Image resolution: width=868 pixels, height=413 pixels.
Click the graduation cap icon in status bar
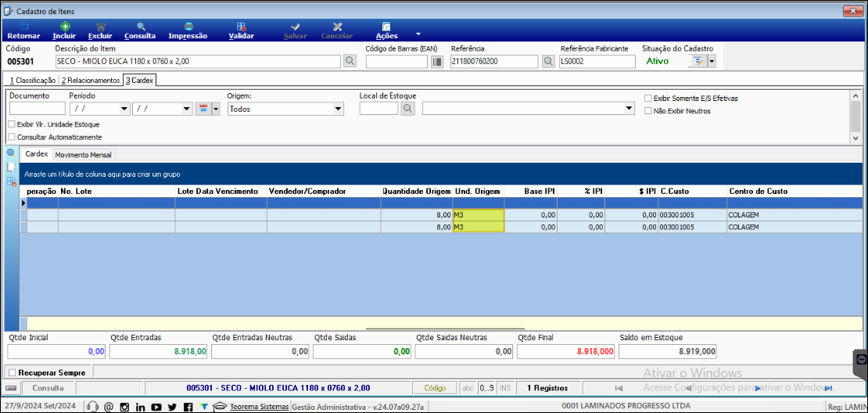coord(221,407)
